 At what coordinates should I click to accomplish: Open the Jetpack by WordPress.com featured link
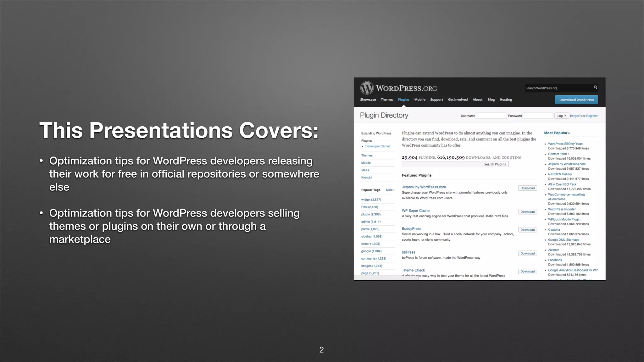click(x=424, y=187)
